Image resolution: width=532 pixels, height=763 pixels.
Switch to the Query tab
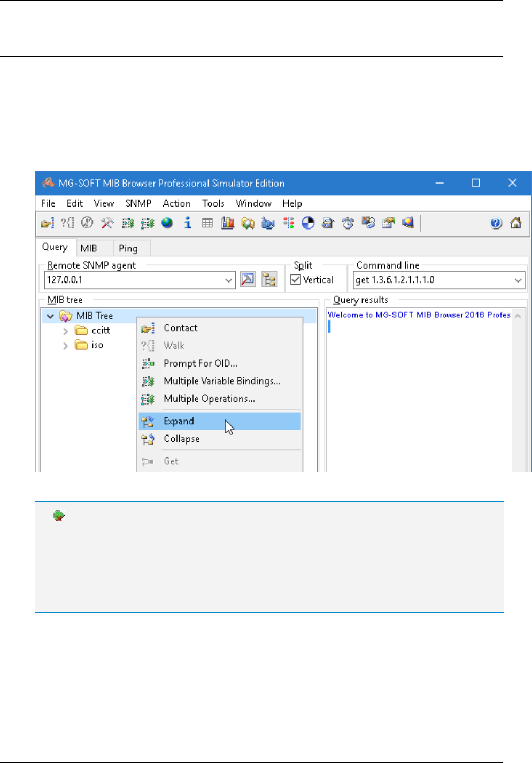55,247
